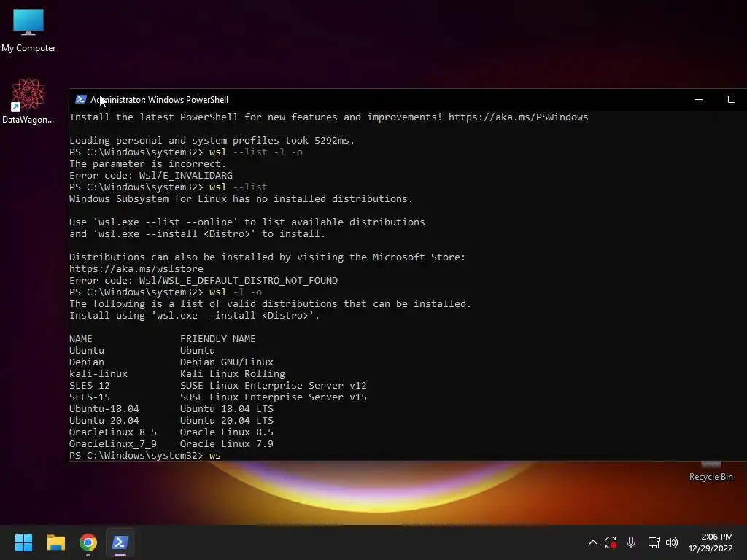Select the Recycle Bin desktop icon

(x=711, y=472)
